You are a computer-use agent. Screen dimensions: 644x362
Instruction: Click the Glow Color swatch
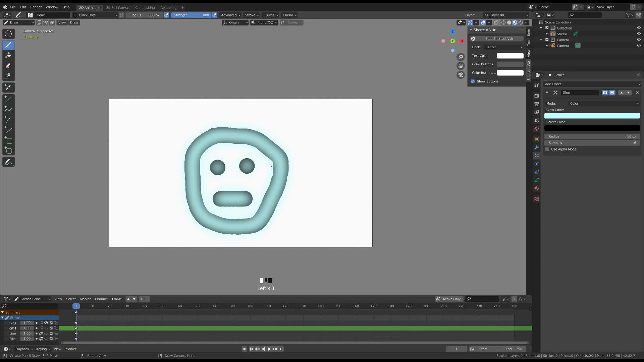tap(592, 116)
